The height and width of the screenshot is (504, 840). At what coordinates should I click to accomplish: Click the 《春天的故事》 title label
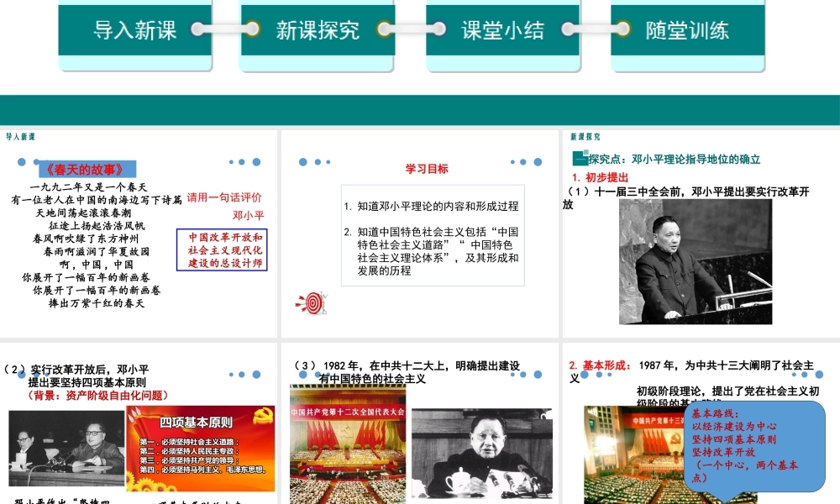87,169
